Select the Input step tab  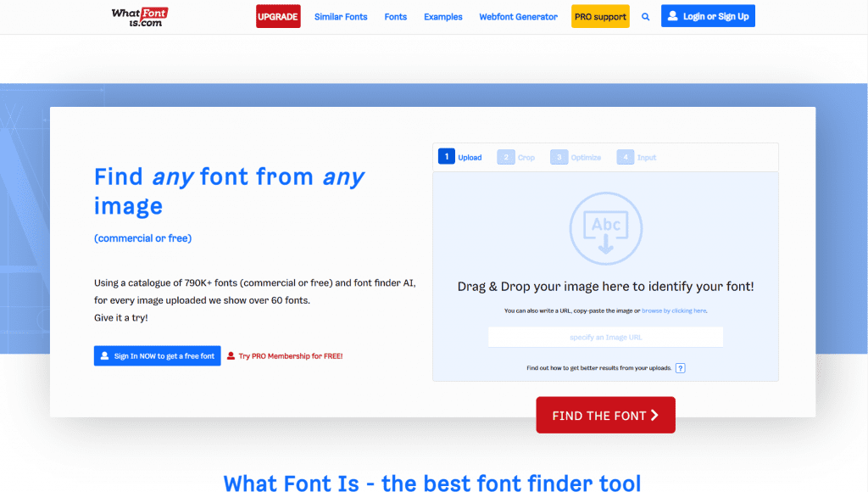click(x=637, y=157)
